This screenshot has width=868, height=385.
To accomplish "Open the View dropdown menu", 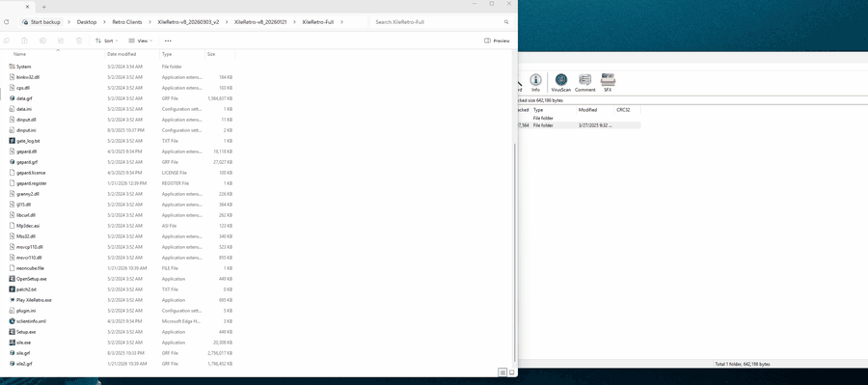I will pos(141,41).
